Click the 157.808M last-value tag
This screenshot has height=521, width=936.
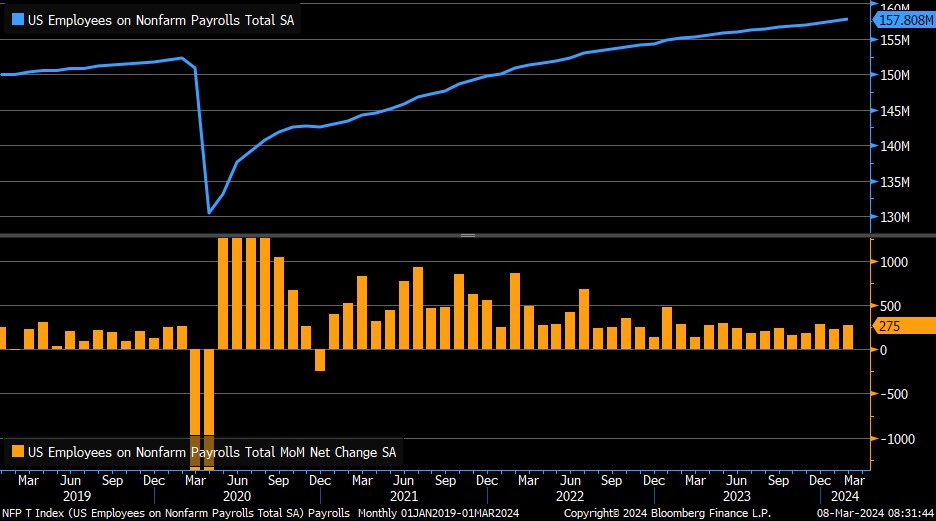(904, 19)
